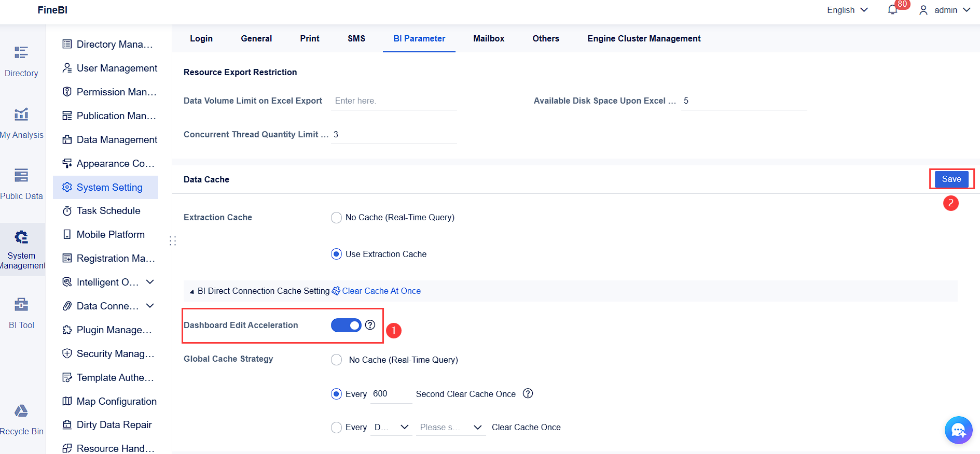Open the Please s... time dropdown
Image resolution: width=980 pixels, height=454 pixels.
point(451,427)
